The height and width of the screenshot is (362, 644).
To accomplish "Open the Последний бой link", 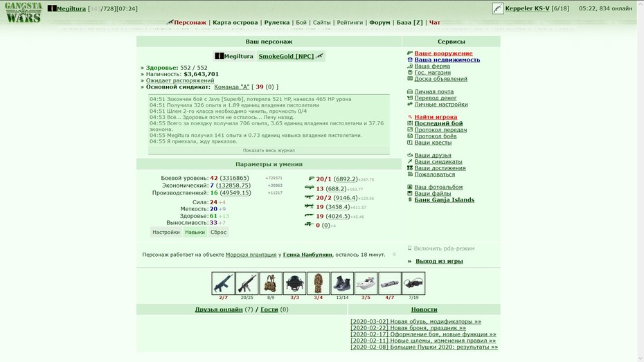I will 438,123.
